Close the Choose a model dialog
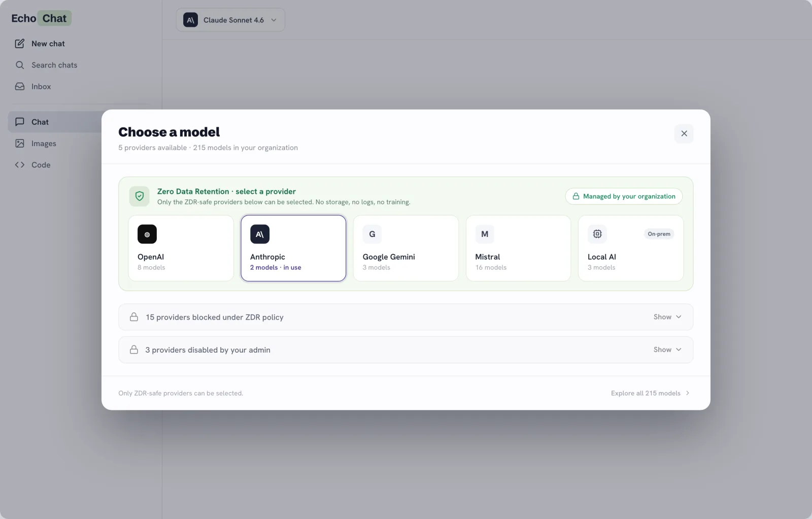812x519 pixels. pyautogui.click(x=684, y=133)
